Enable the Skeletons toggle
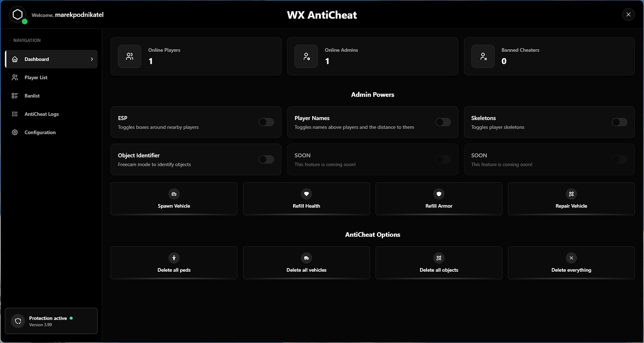The image size is (644, 343). 619,122
